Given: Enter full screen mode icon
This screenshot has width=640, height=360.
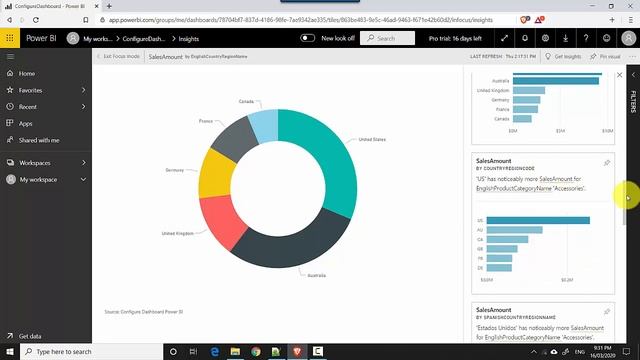Looking at the screenshot, I should point(504,38).
